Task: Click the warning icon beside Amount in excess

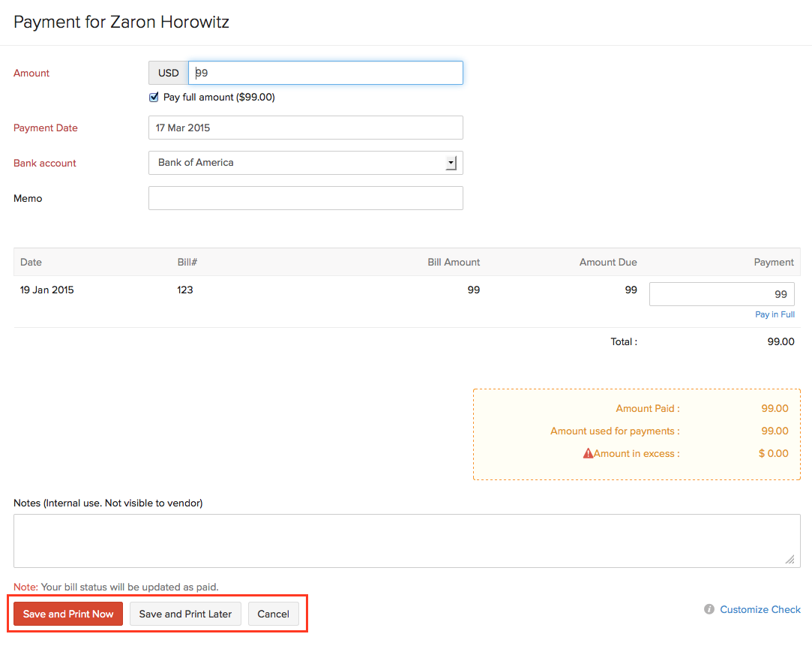Action: coord(588,453)
